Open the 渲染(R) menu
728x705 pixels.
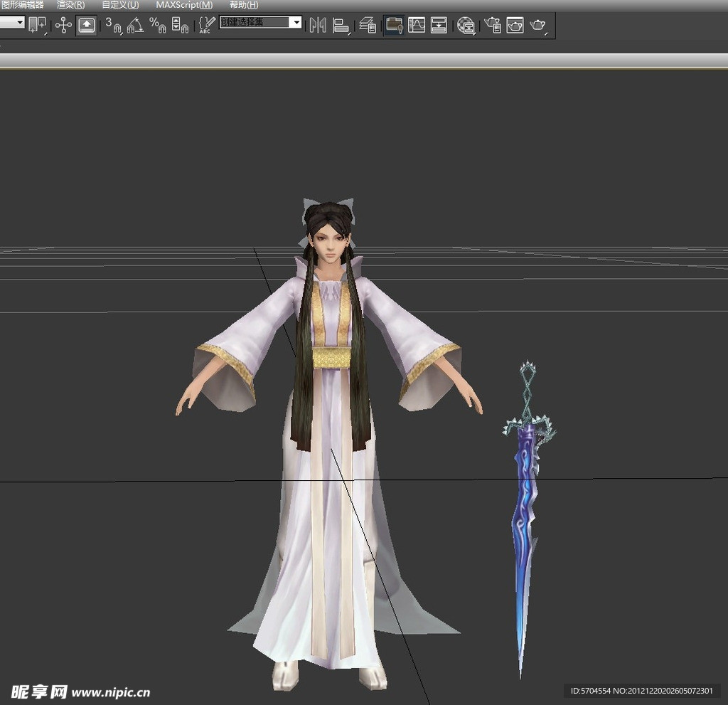tap(70, 5)
